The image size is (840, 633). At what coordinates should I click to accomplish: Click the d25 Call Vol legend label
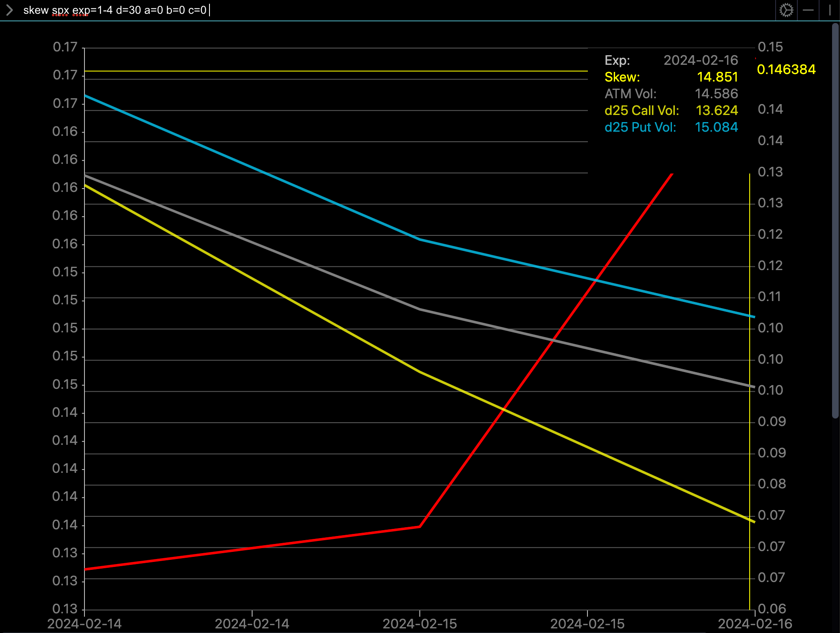[x=641, y=110]
